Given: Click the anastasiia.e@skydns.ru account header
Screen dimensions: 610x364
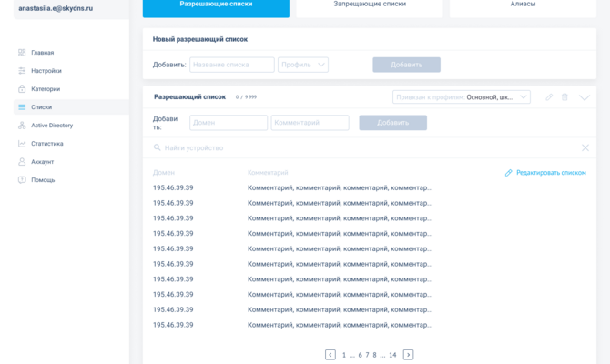Looking at the screenshot, I should pos(56,8).
